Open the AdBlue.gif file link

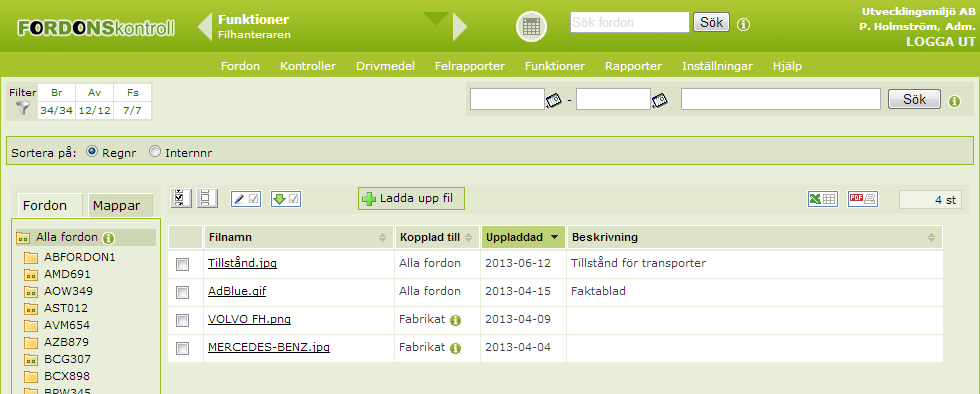tap(237, 291)
